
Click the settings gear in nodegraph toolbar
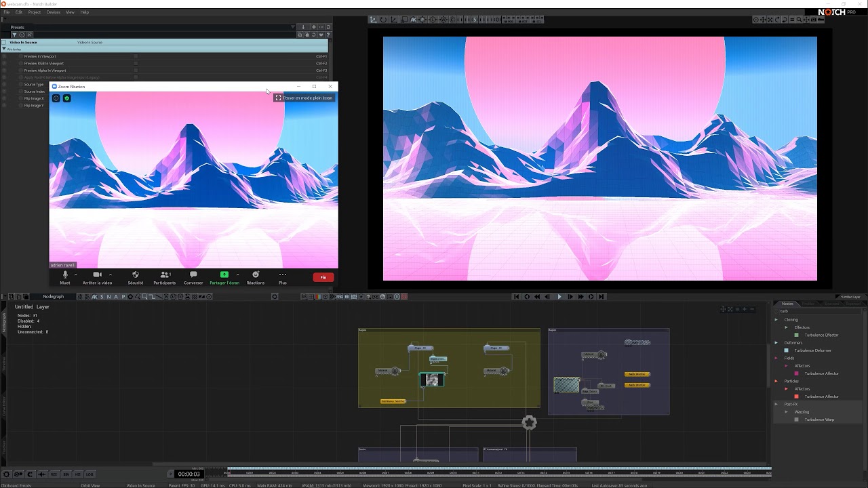(x=275, y=296)
